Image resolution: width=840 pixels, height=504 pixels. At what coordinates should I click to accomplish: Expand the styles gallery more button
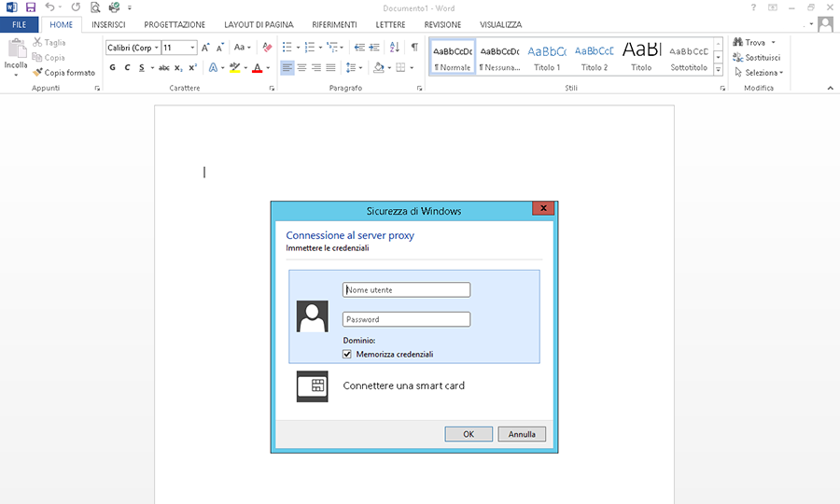coord(719,70)
